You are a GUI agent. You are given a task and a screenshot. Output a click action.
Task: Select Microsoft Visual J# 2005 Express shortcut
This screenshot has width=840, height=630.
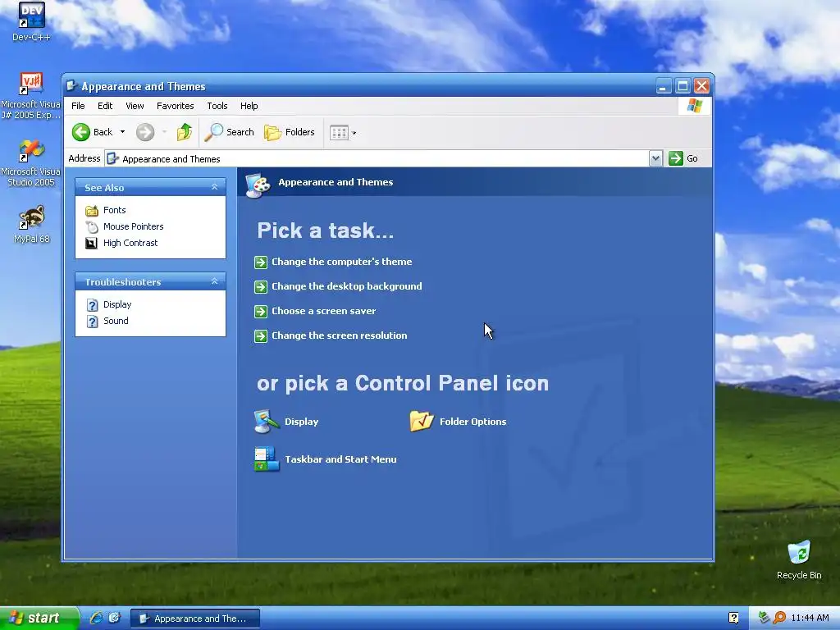click(30, 97)
